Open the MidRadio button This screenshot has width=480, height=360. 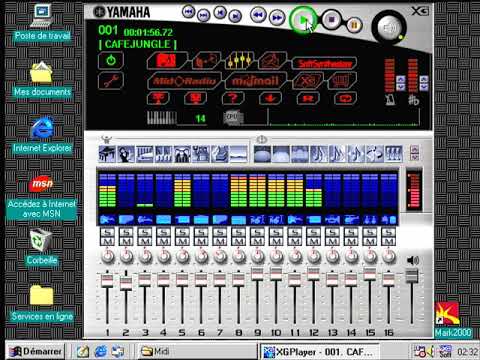pyautogui.click(x=184, y=81)
